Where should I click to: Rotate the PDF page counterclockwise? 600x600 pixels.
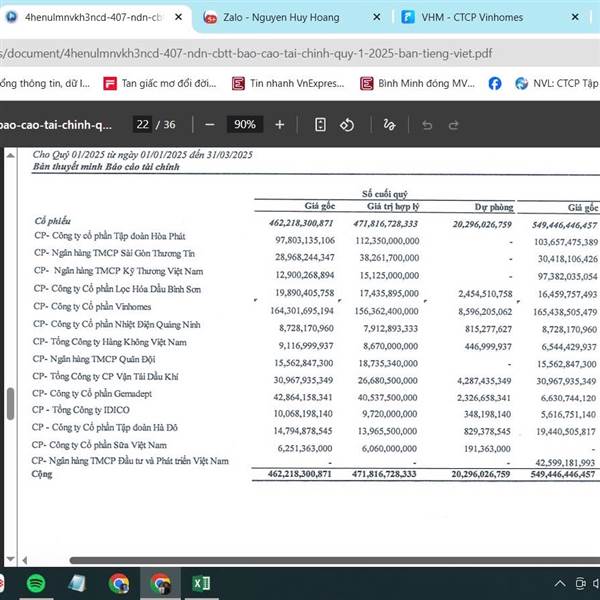click(x=347, y=125)
